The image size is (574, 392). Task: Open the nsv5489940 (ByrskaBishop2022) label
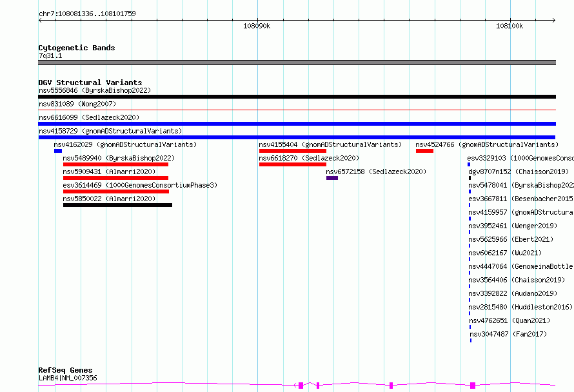point(119,158)
